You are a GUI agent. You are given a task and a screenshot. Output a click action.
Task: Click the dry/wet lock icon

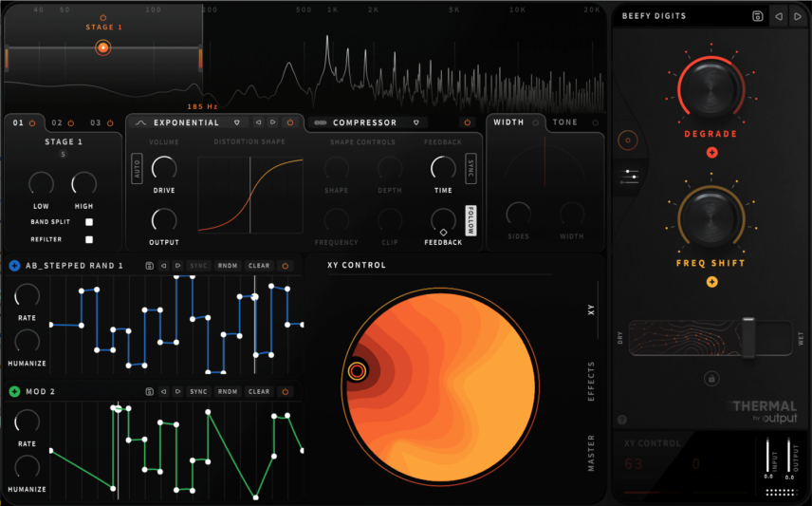[711, 379]
